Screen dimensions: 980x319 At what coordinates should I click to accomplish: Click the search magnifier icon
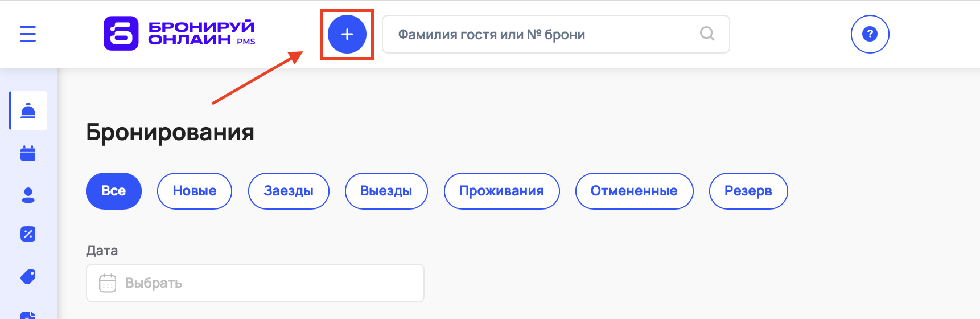pyautogui.click(x=707, y=34)
